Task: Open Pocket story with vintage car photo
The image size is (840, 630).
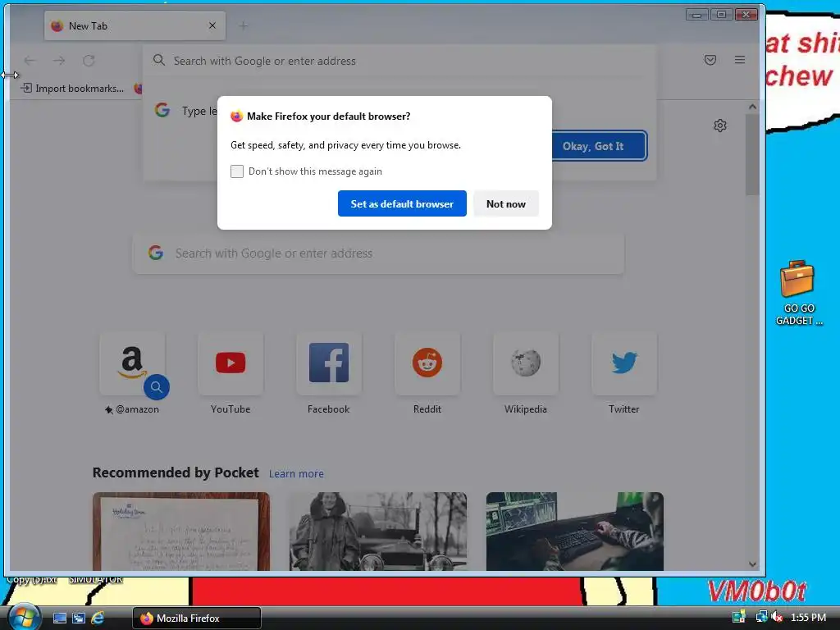Action: click(378, 532)
